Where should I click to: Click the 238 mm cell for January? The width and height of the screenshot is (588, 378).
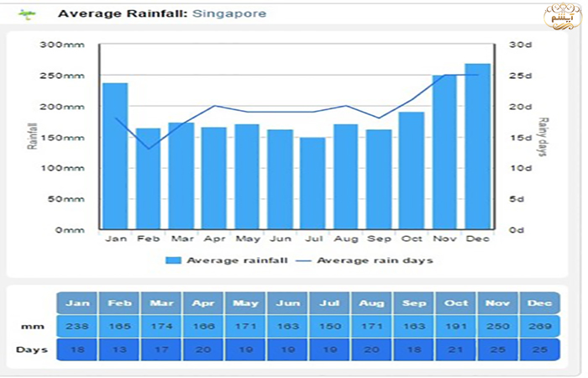click(76, 326)
